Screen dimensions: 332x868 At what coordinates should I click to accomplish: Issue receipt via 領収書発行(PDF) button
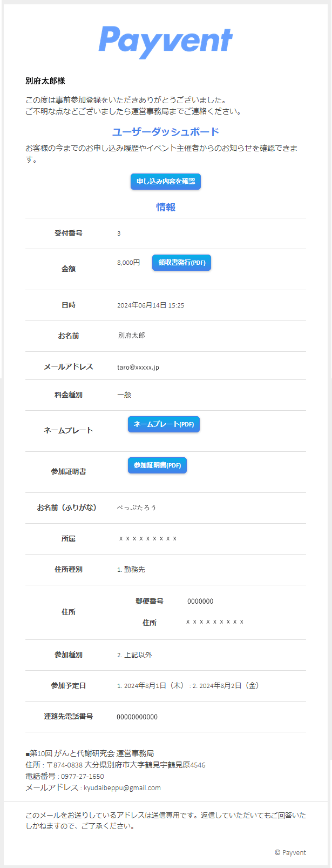click(x=181, y=263)
